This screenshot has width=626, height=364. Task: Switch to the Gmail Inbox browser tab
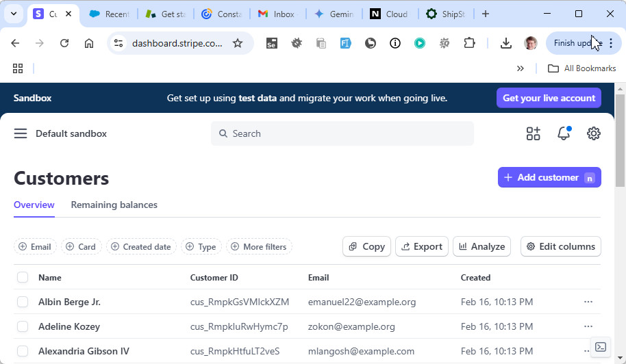277,14
